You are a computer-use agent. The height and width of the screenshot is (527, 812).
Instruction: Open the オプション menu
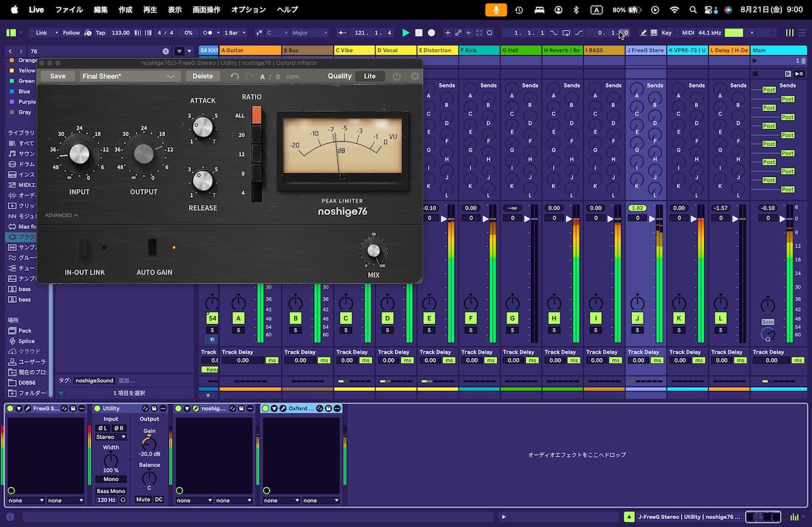(248, 10)
